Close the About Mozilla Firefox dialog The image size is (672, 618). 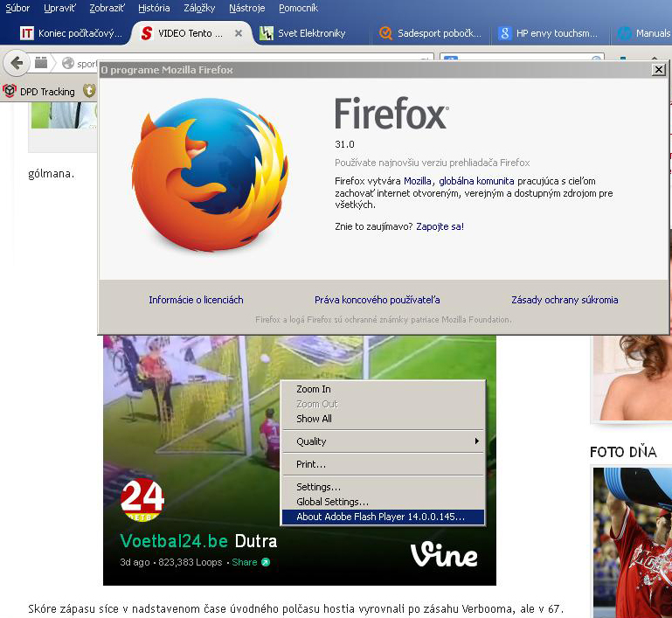click(658, 69)
